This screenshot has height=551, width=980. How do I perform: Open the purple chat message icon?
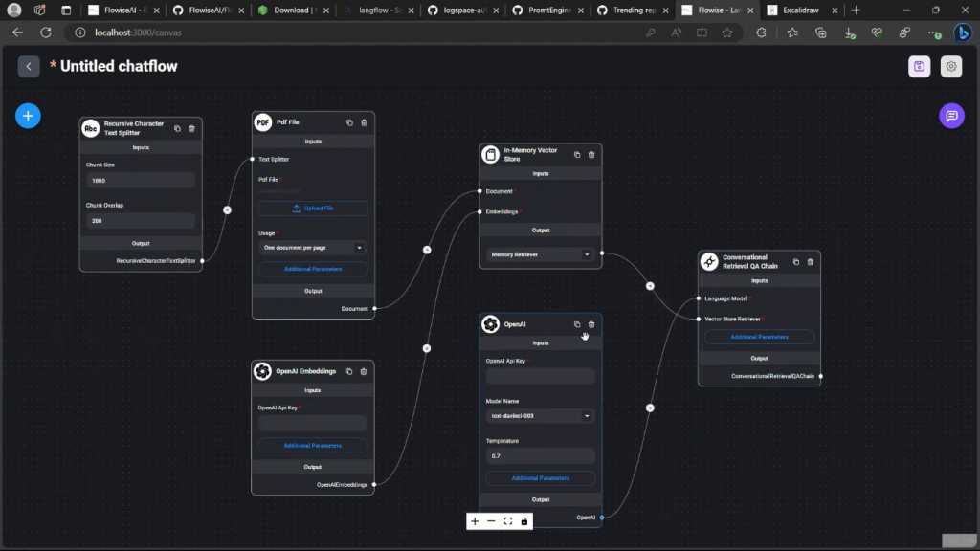click(x=951, y=116)
